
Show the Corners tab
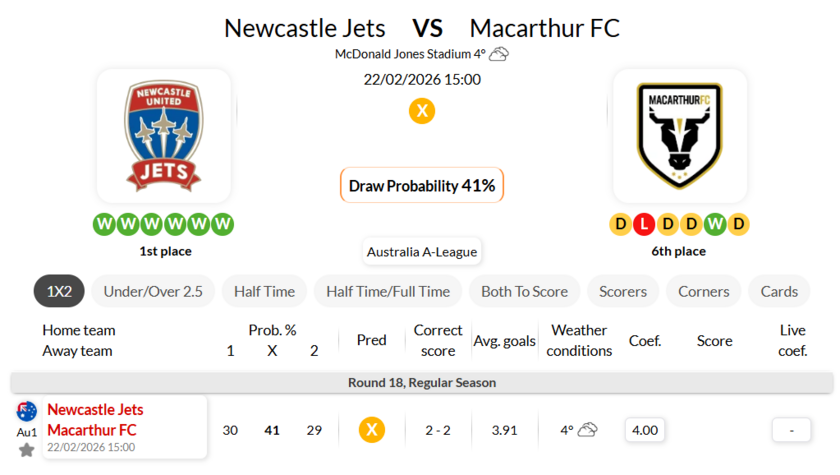tap(703, 291)
